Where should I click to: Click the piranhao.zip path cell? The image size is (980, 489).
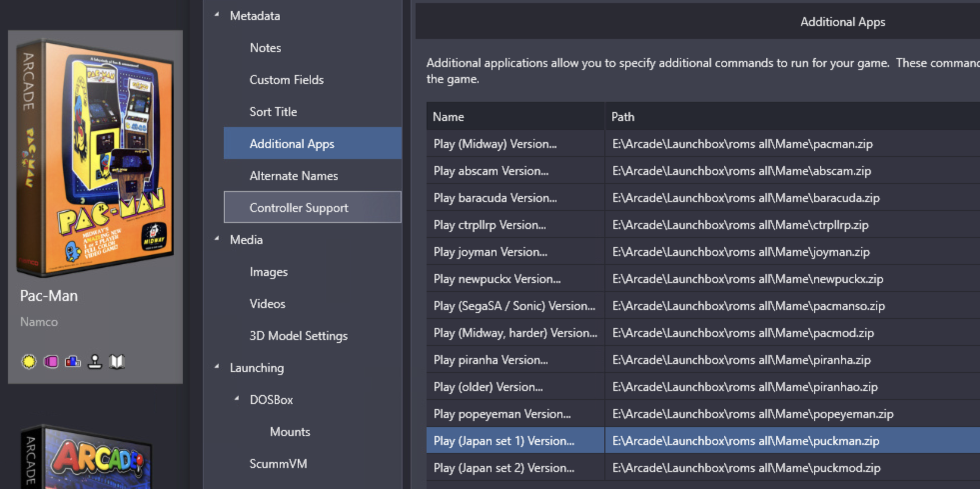tap(793, 387)
